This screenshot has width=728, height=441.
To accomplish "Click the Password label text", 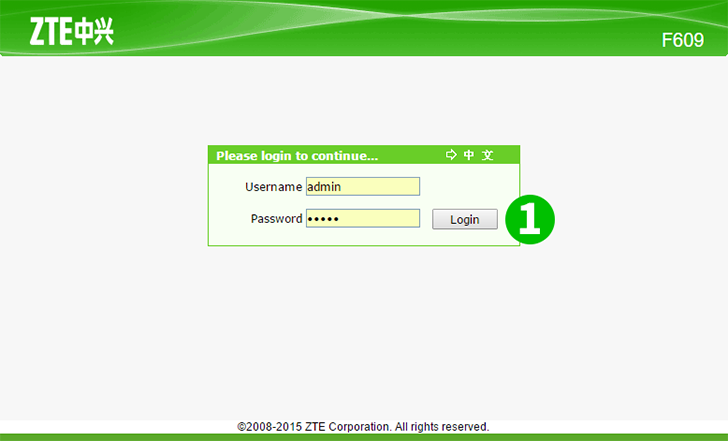I will pos(276,219).
